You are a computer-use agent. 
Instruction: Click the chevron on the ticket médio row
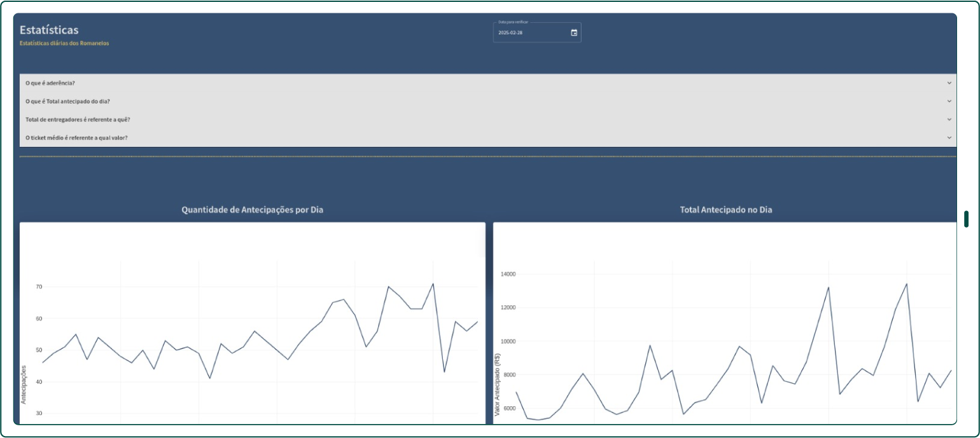(950, 137)
